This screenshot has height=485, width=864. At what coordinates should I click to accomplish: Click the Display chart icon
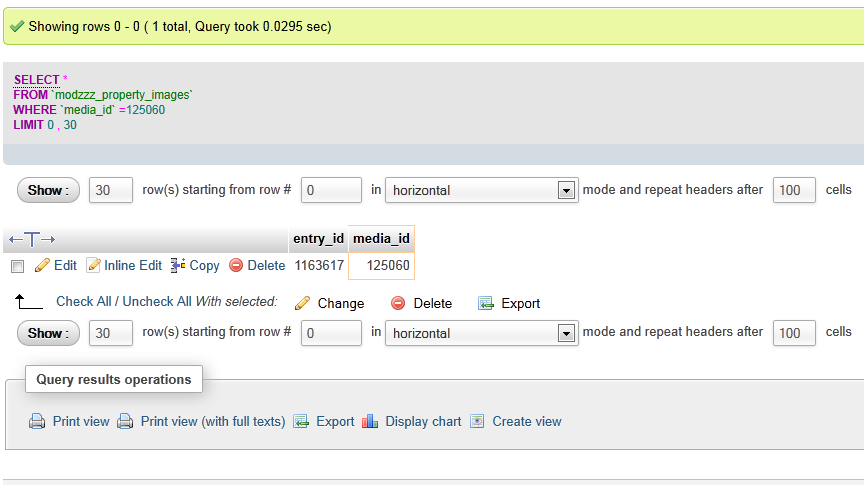[x=370, y=422]
